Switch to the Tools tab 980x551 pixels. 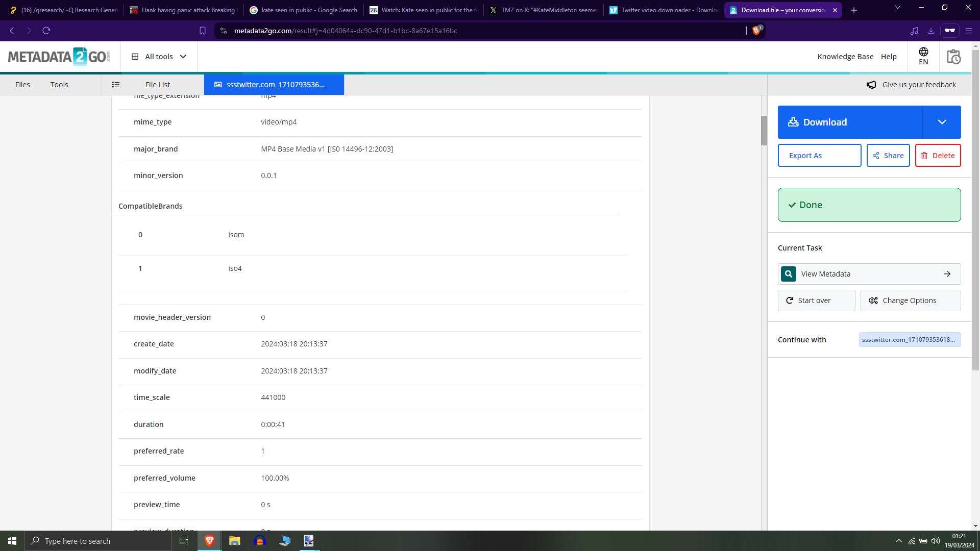59,85
